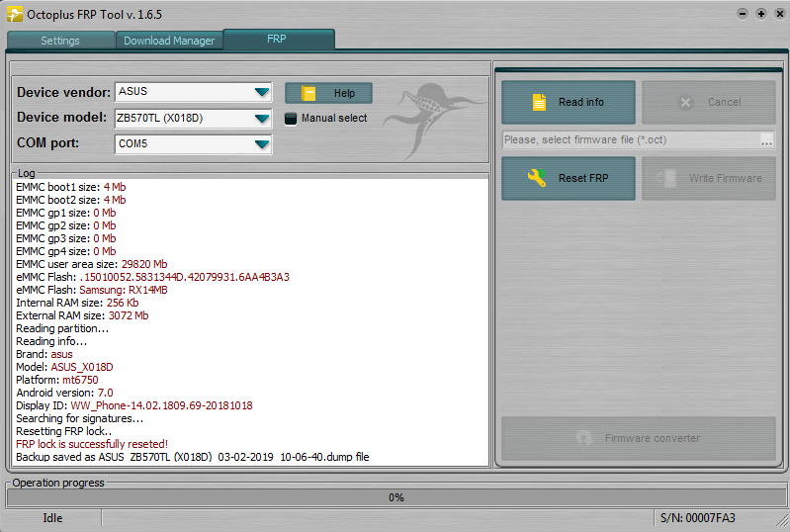The height and width of the screenshot is (532, 790).
Task: Click log line 'External RAM size: 3072 Mb'
Action: (82, 315)
